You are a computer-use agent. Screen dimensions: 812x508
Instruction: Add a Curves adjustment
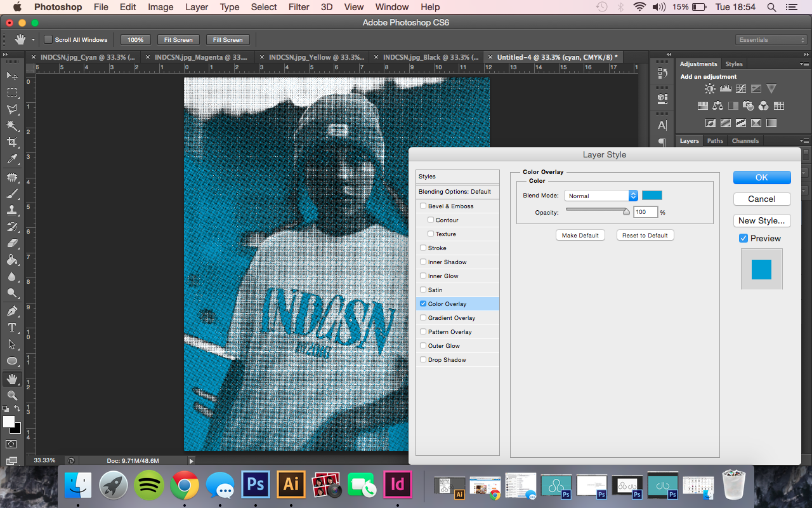pyautogui.click(x=741, y=89)
